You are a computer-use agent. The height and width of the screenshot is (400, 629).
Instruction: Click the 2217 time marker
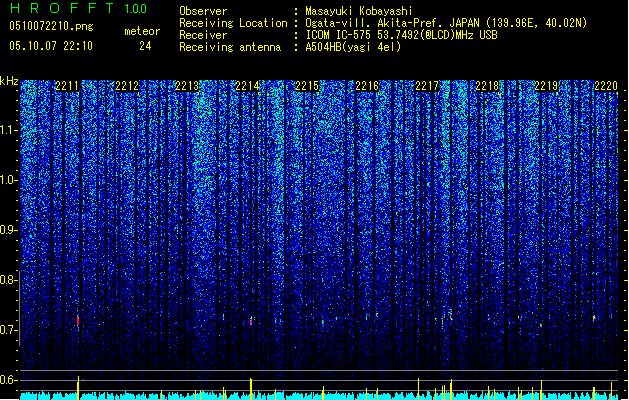(x=427, y=86)
